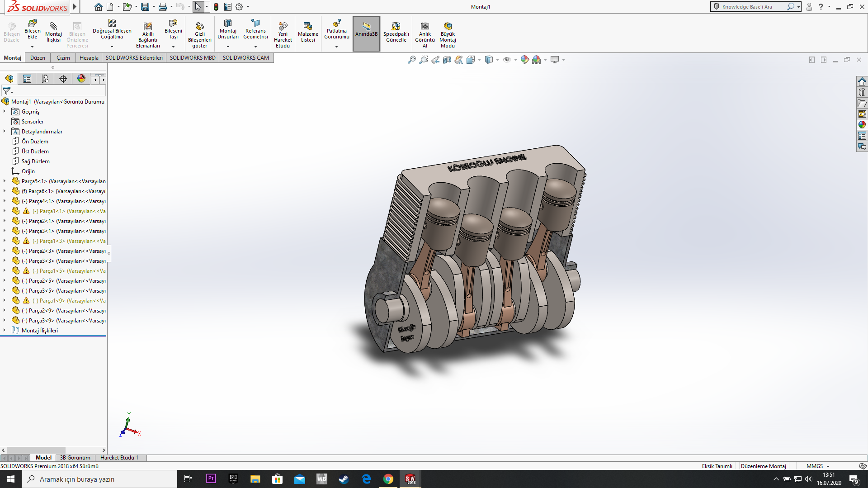Click Yeni Hareket Etüdü icon
This screenshot has height=488, width=868.
pos(283,27)
